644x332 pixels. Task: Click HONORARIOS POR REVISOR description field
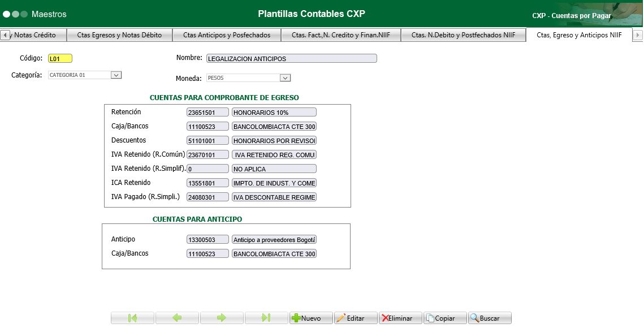click(x=274, y=140)
